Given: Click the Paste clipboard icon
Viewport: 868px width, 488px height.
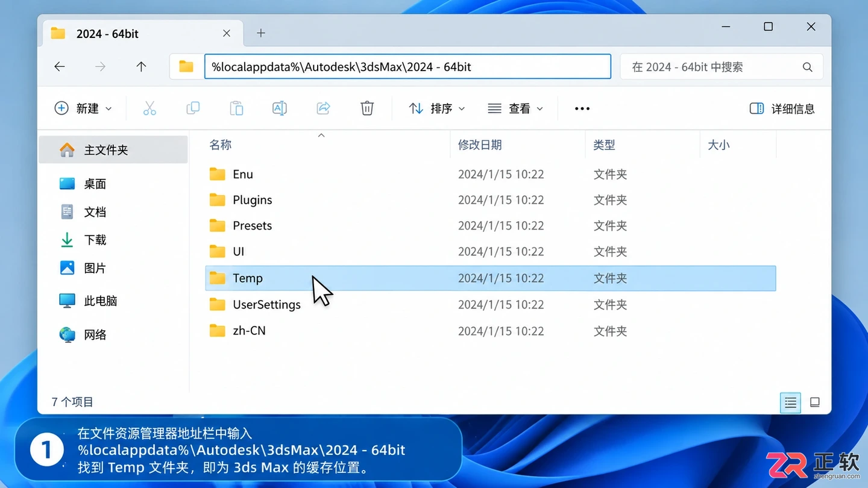Looking at the screenshot, I should tap(236, 108).
